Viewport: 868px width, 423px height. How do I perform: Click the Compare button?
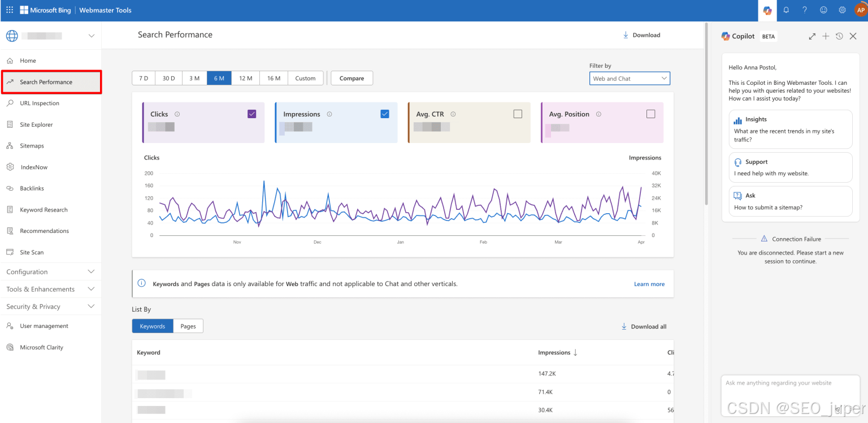[352, 78]
